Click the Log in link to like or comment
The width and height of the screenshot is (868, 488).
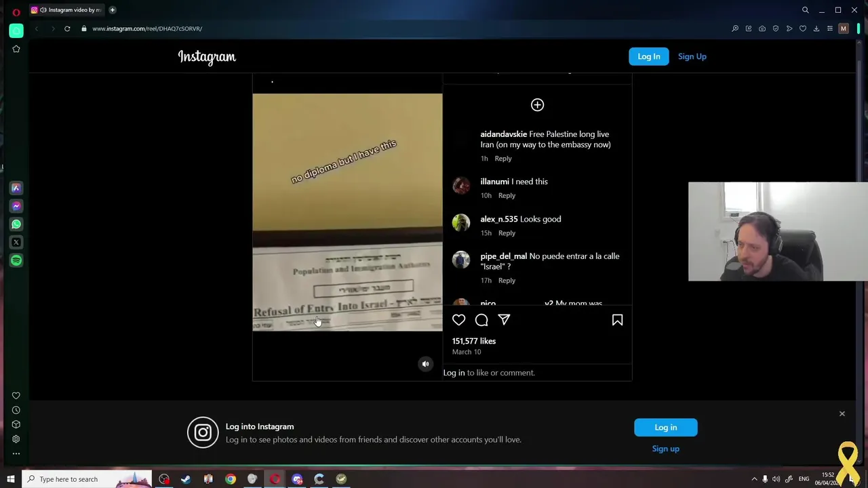point(454,373)
